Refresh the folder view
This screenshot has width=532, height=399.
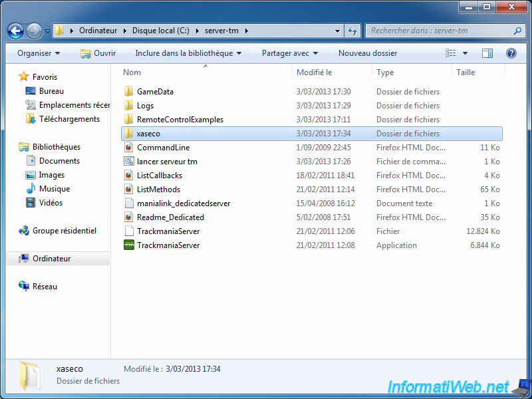click(x=352, y=31)
